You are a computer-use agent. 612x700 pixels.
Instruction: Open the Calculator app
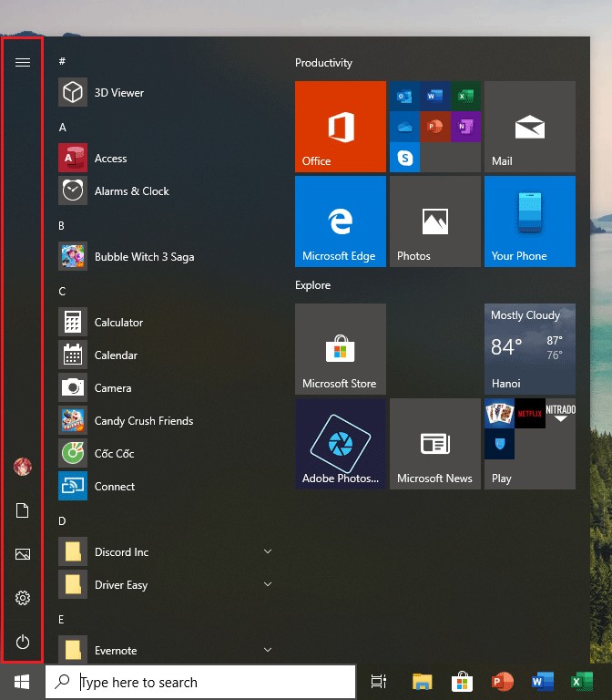coord(165,323)
